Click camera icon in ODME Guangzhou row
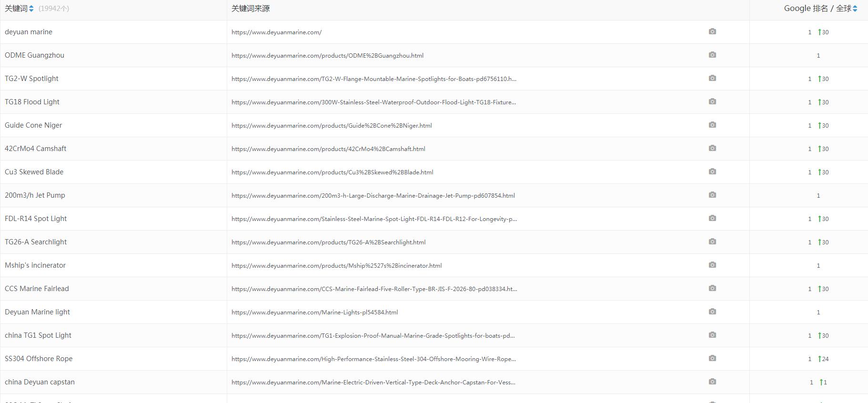The height and width of the screenshot is (403, 868). click(x=712, y=55)
